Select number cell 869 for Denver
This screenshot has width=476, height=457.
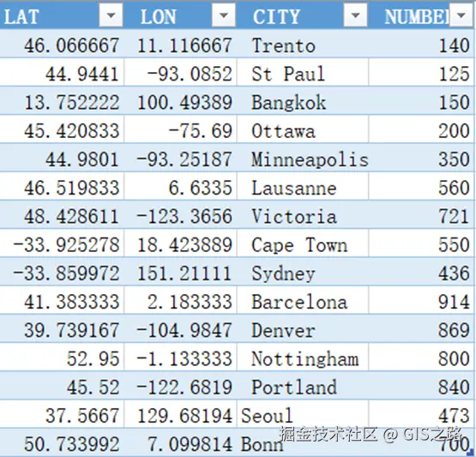[x=421, y=328]
